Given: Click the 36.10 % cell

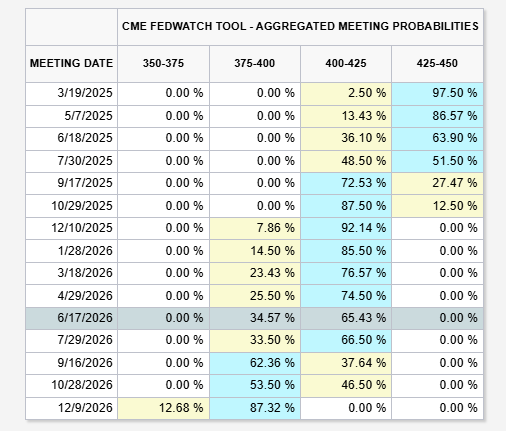Looking at the screenshot, I should click(346, 138).
